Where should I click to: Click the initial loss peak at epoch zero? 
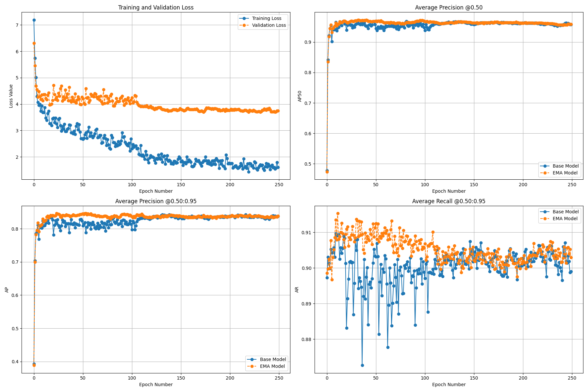(34, 20)
